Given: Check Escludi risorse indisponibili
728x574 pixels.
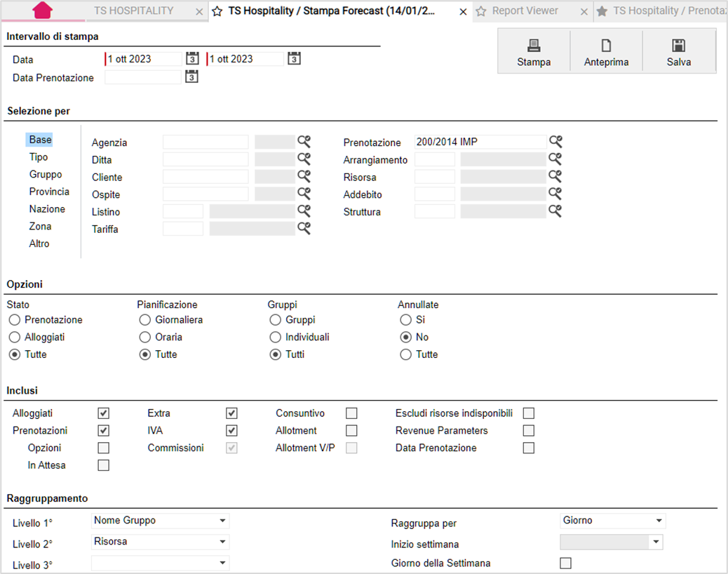Looking at the screenshot, I should (528, 413).
